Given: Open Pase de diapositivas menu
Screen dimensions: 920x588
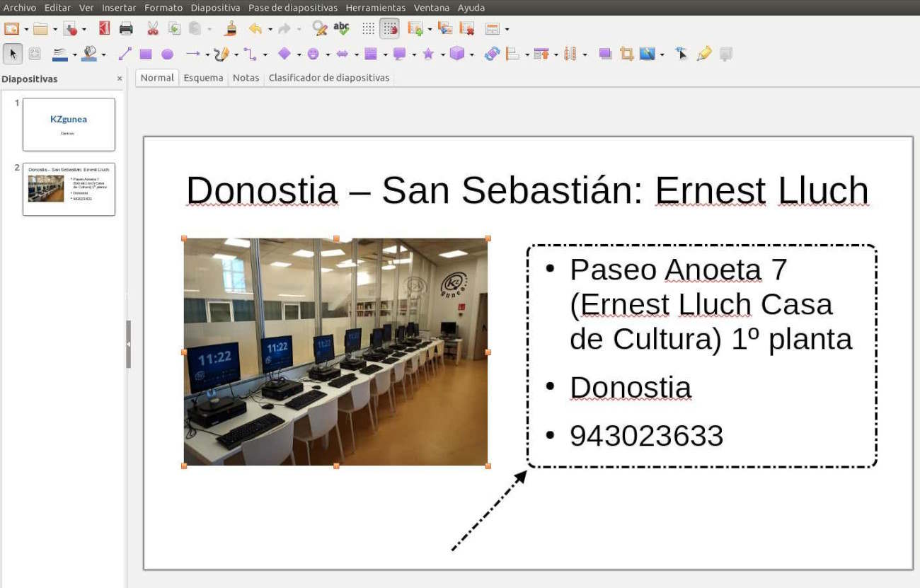Looking at the screenshot, I should pyautogui.click(x=293, y=8).
